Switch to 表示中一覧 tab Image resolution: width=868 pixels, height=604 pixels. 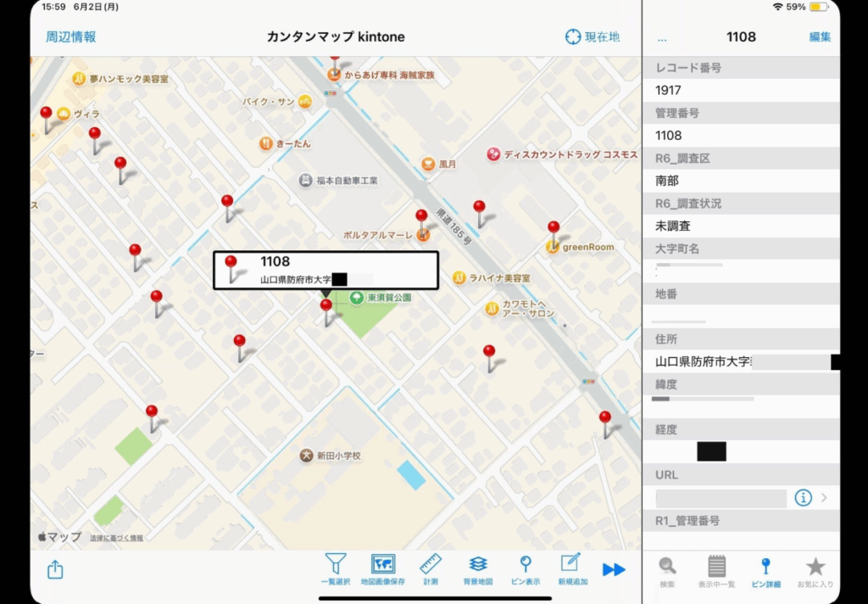pos(716,572)
